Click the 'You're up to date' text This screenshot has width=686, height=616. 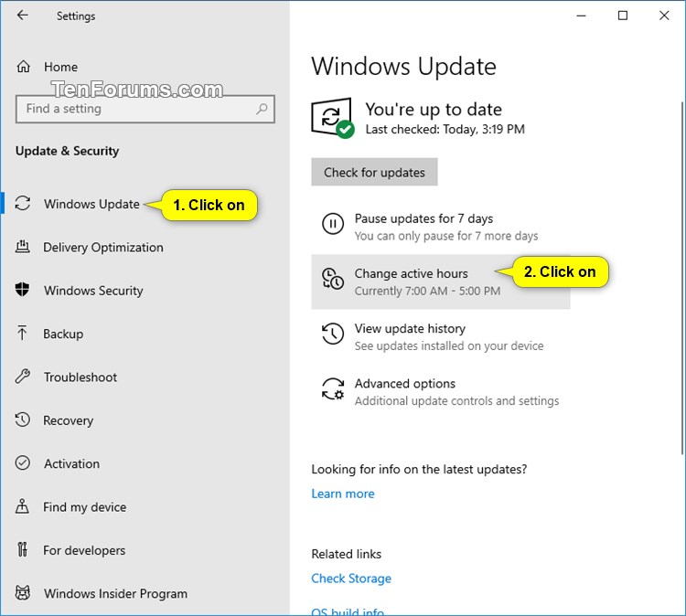point(434,110)
